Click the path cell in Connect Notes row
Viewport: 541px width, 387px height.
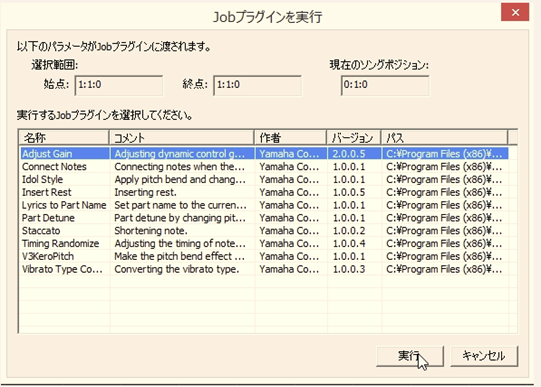(444, 167)
